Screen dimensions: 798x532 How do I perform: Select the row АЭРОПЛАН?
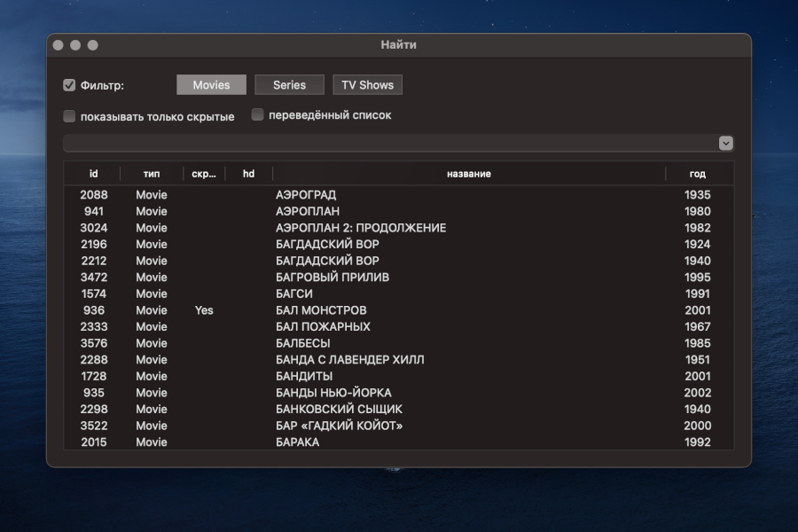click(399, 211)
